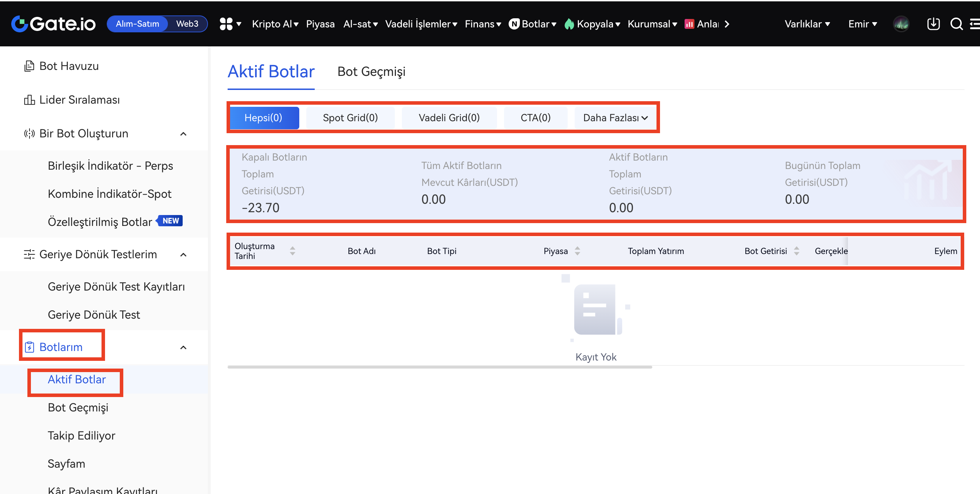Image resolution: width=980 pixels, height=494 pixels.
Task: Expand the Daha Fazlası dropdown
Action: (x=615, y=118)
